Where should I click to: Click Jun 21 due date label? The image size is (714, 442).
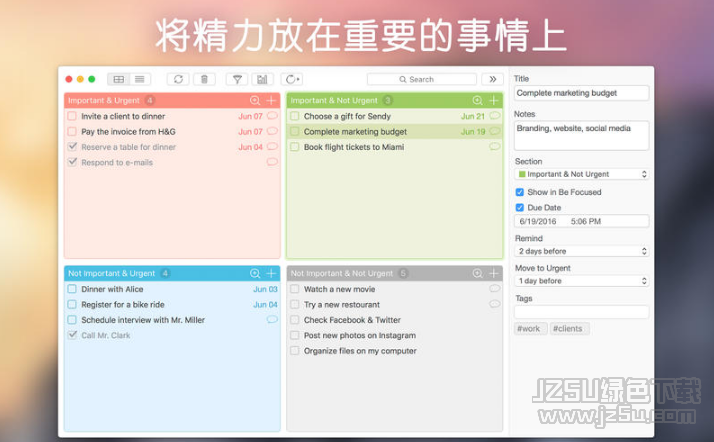(473, 116)
